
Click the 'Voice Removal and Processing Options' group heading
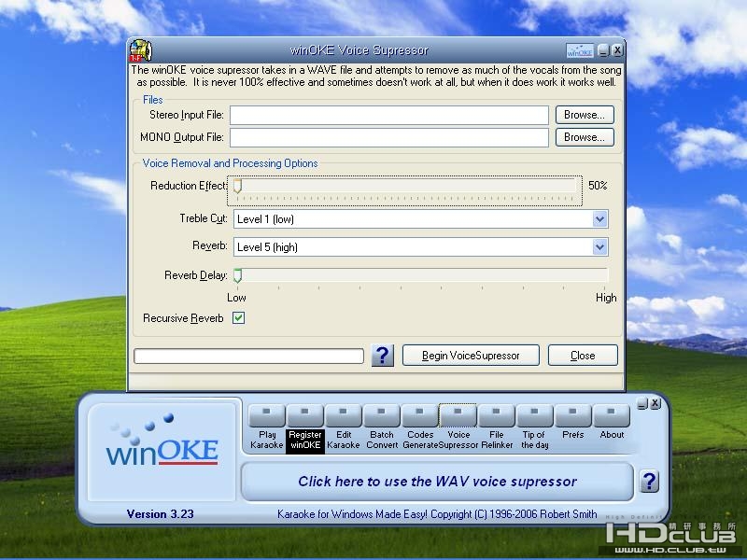tap(230, 163)
